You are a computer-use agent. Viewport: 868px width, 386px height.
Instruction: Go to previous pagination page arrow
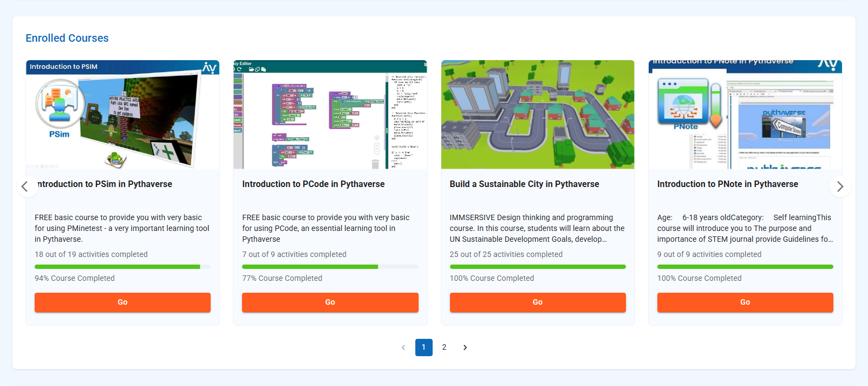403,348
